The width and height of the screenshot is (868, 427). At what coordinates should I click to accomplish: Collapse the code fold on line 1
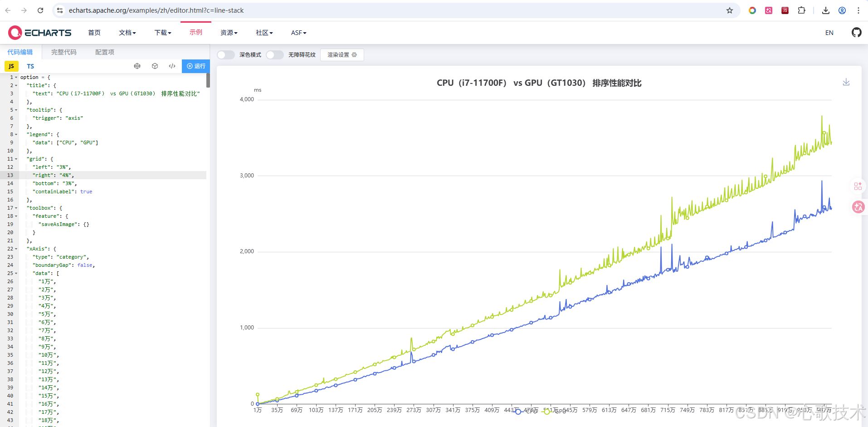pos(16,77)
